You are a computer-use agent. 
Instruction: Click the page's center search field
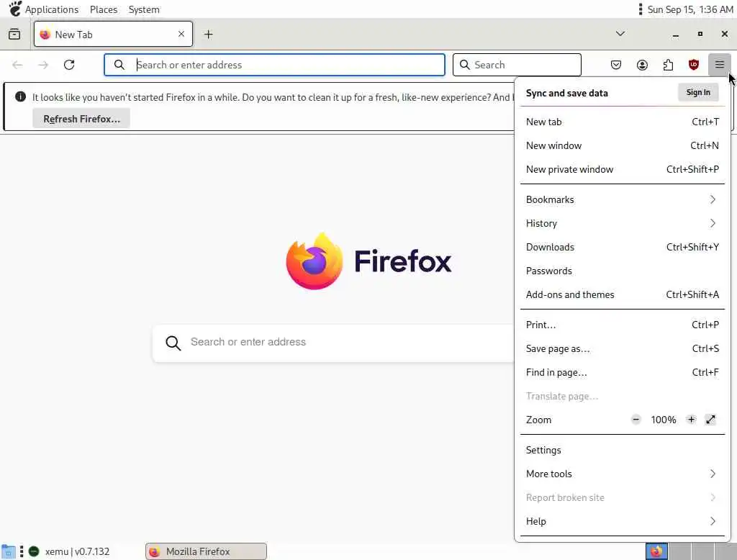pyautogui.click(x=334, y=343)
